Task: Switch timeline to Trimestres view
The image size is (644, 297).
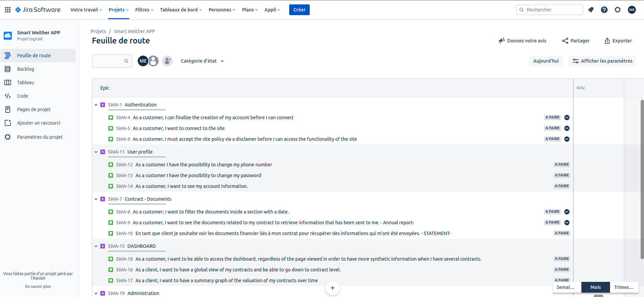Action: point(624,287)
